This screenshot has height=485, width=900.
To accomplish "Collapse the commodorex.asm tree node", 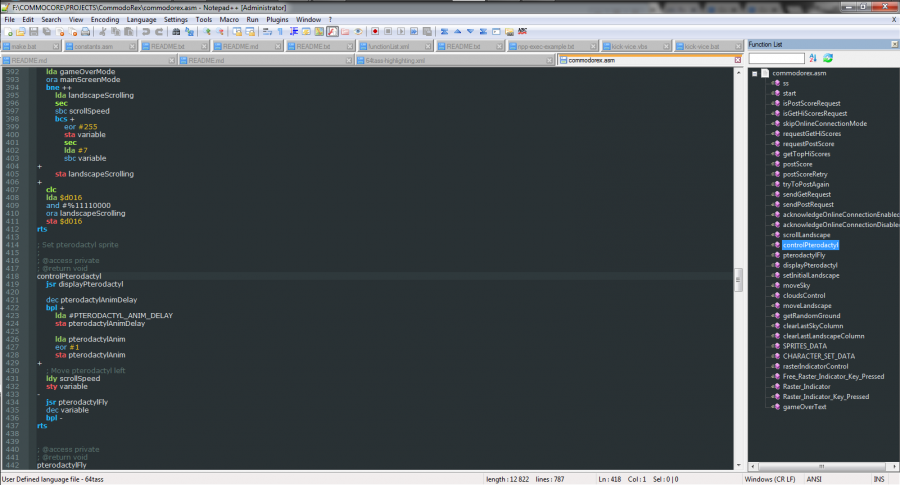I will (x=754, y=73).
